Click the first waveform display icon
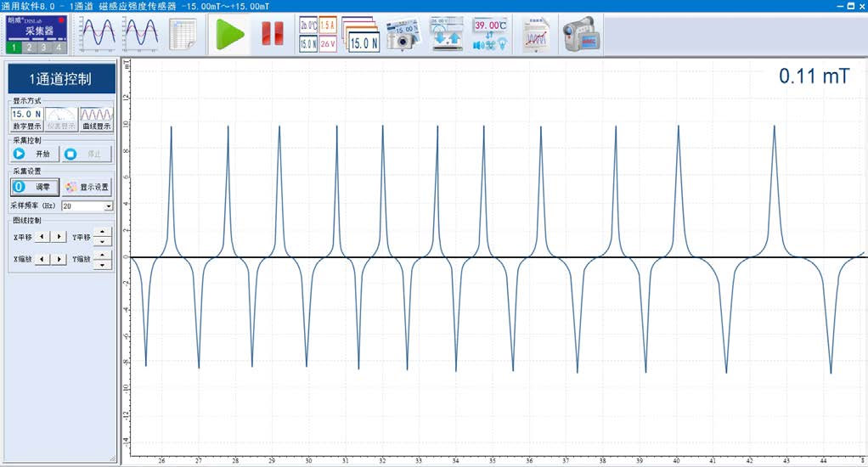The width and height of the screenshot is (868, 467). point(97,34)
